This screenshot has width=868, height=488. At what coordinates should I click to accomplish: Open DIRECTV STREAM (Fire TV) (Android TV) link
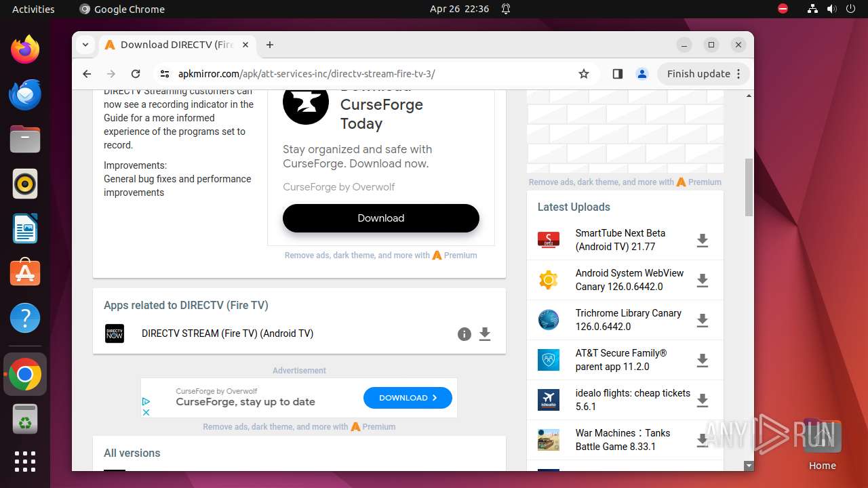pos(227,333)
